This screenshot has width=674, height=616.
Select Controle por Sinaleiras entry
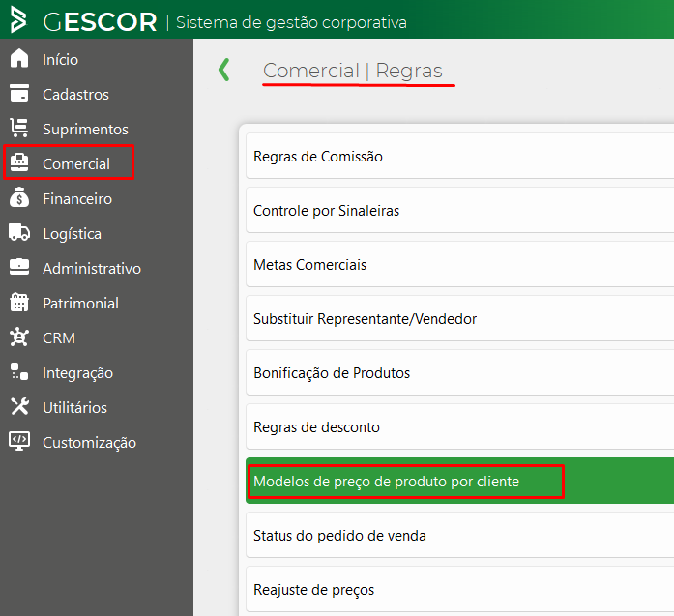click(x=460, y=210)
